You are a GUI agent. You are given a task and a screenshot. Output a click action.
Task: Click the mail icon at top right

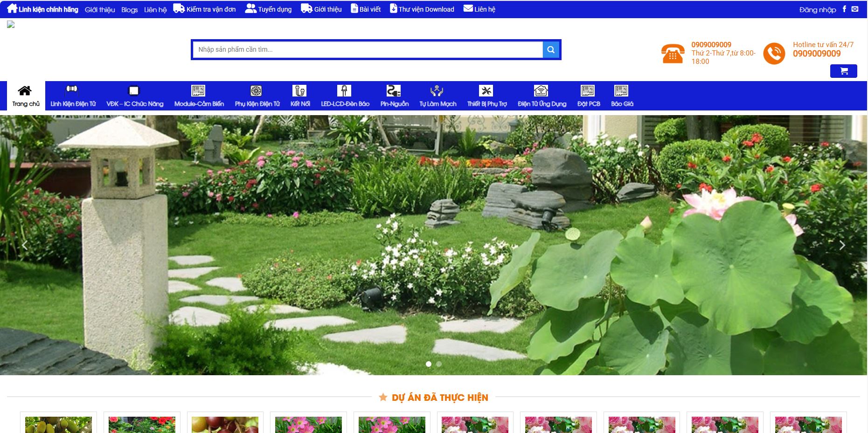(x=855, y=9)
